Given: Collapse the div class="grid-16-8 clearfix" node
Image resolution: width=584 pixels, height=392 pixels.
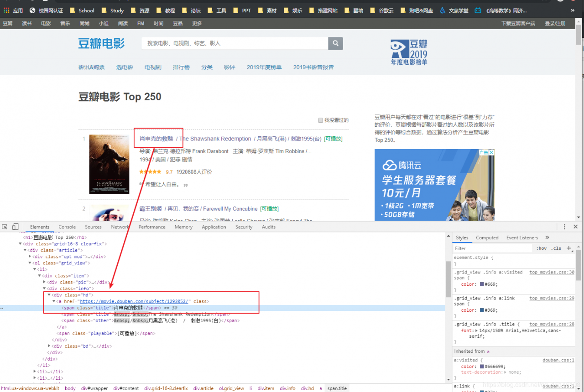Looking at the screenshot, I should tap(20, 244).
